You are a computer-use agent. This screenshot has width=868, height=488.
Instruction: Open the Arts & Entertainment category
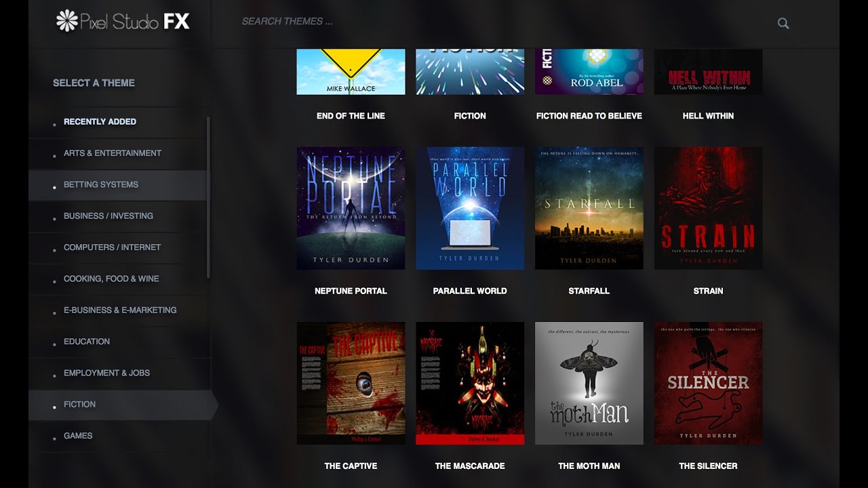(x=119, y=153)
